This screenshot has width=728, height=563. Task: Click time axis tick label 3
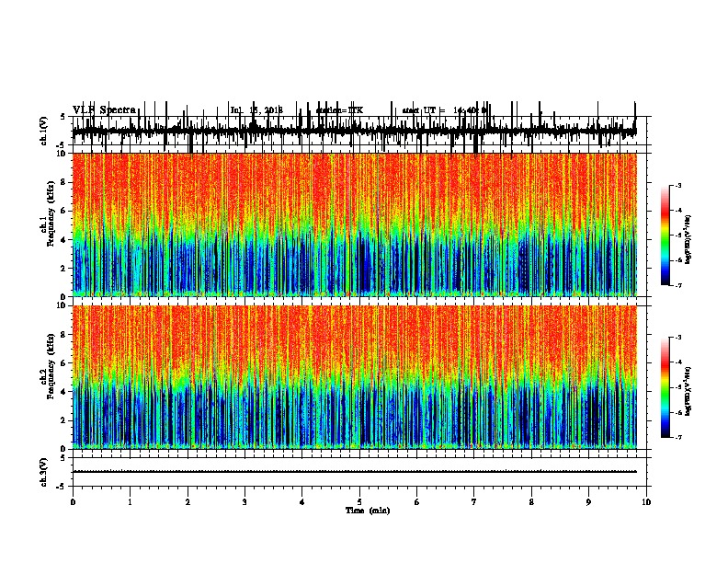tap(245, 502)
